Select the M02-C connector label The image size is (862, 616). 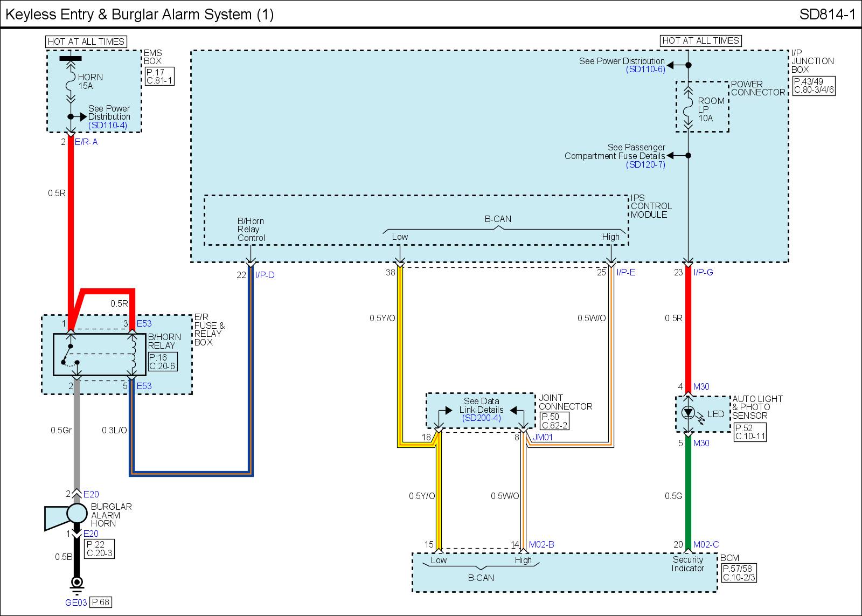click(x=706, y=545)
